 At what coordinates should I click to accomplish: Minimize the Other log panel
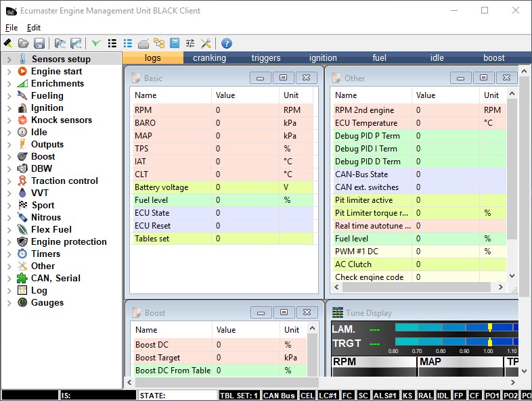coord(460,78)
